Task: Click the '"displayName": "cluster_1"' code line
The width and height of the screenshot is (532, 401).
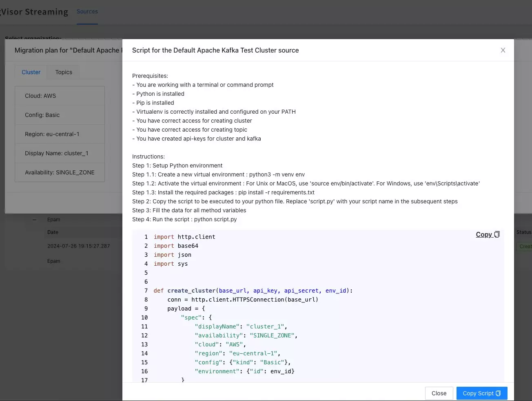Action: click(241, 326)
